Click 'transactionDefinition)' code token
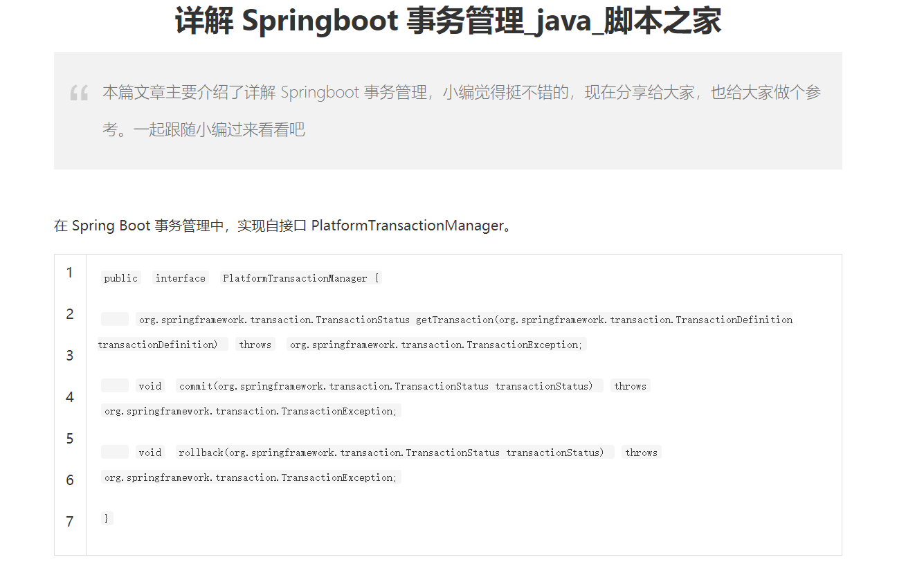924x575 pixels. tap(163, 345)
